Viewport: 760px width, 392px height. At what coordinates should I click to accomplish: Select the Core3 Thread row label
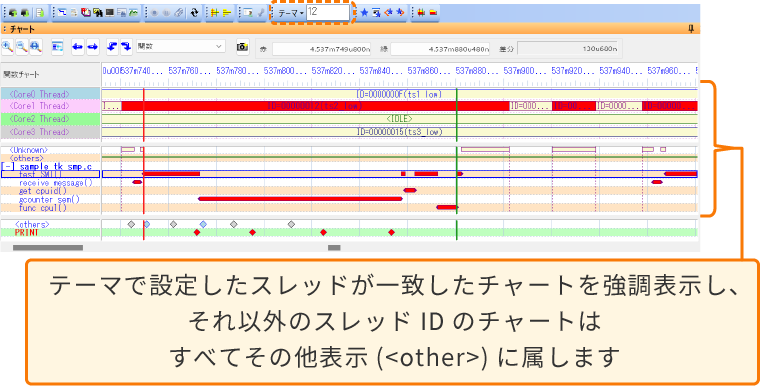(51, 131)
